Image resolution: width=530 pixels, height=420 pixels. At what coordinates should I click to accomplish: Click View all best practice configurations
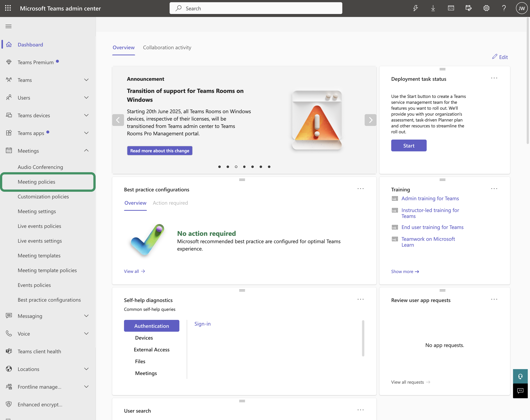point(135,271)
